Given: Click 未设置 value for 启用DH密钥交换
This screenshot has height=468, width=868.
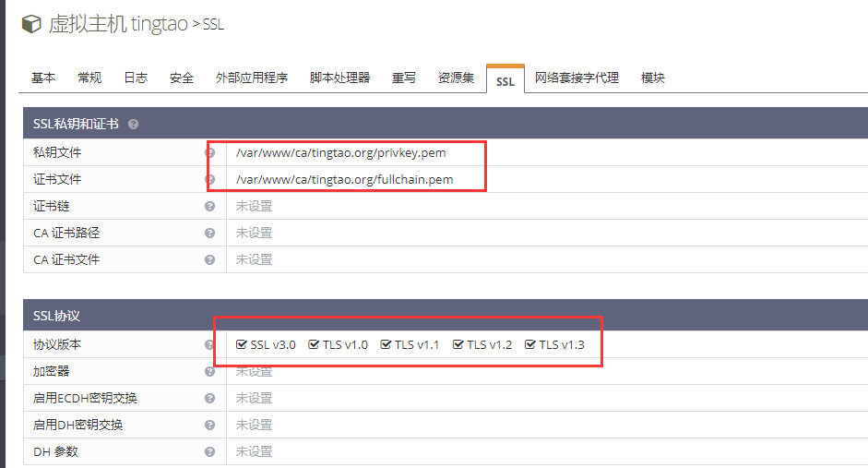Looking at the screenshot, I should (x=254, y=425).
